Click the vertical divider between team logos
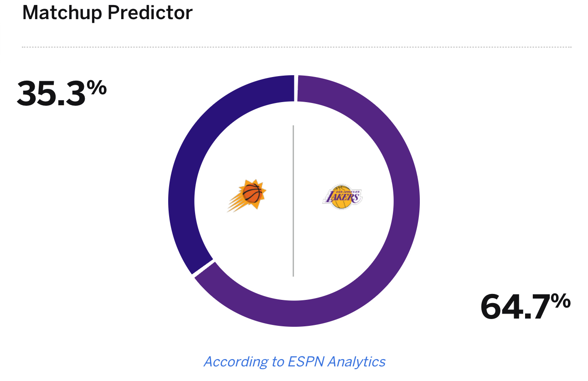This screenshot has height=381, width=588. pyautogui.click(x=293, y=201)
